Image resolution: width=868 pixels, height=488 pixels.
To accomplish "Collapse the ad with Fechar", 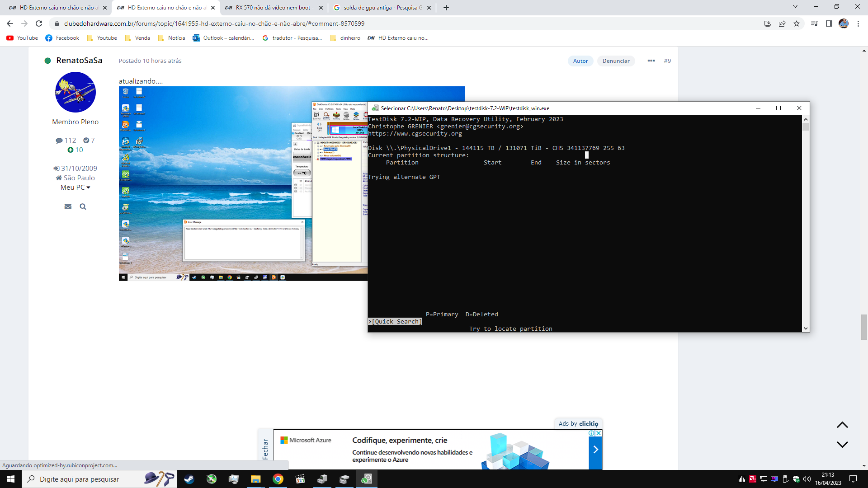I will click(265, 449).
